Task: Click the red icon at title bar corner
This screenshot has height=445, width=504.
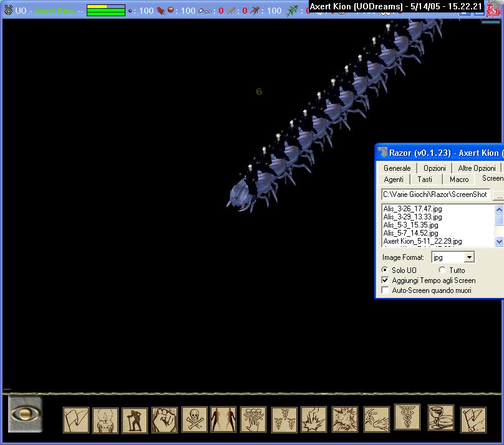Action: click(493, 10)
